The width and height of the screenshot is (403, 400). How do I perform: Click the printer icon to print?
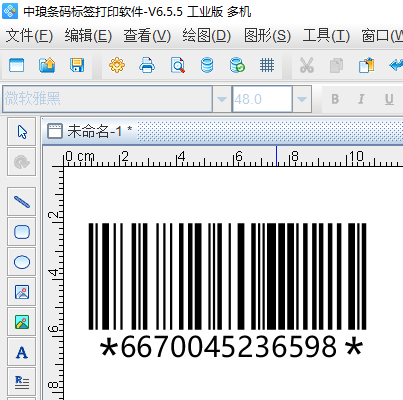pyautogui.click(x=147, y=65)
